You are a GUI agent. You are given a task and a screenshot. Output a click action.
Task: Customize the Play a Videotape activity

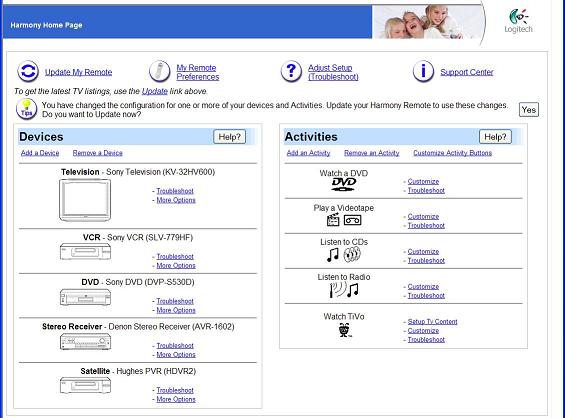pyautogui.click(x=423, y=217)
